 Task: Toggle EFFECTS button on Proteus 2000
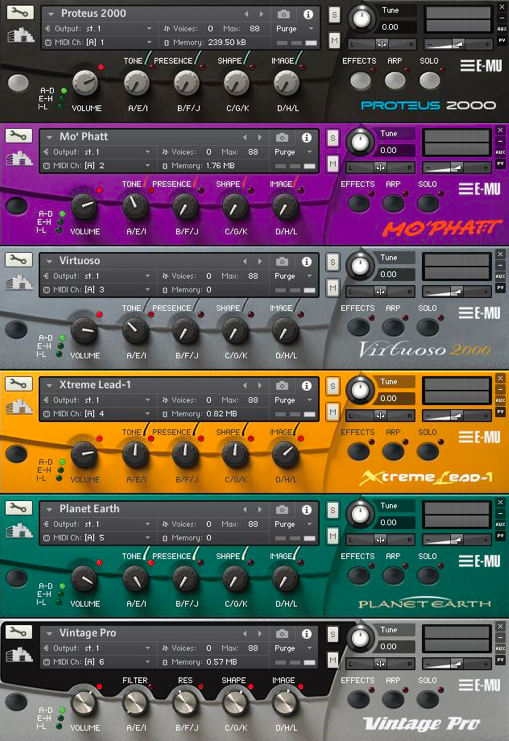[360, 80]
